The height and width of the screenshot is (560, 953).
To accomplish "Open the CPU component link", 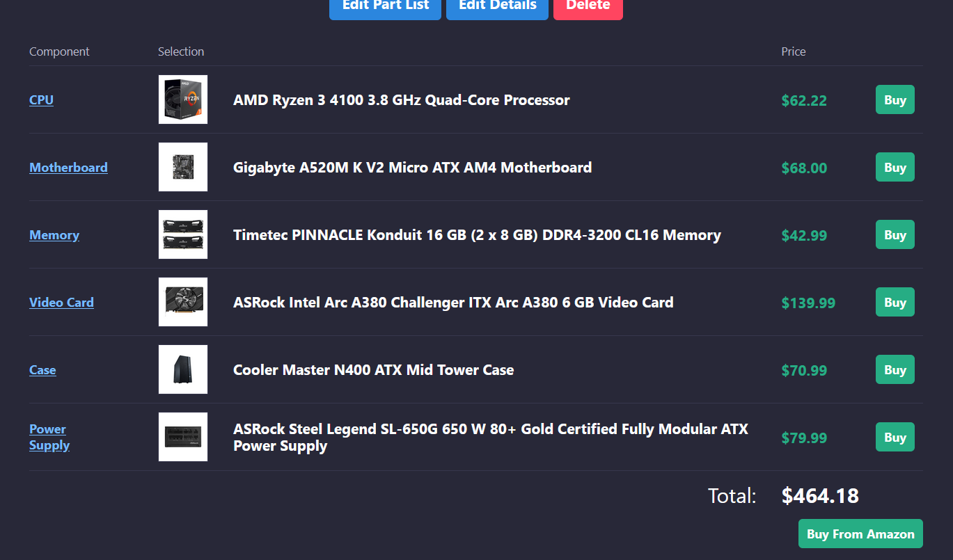I will (41, 99).
